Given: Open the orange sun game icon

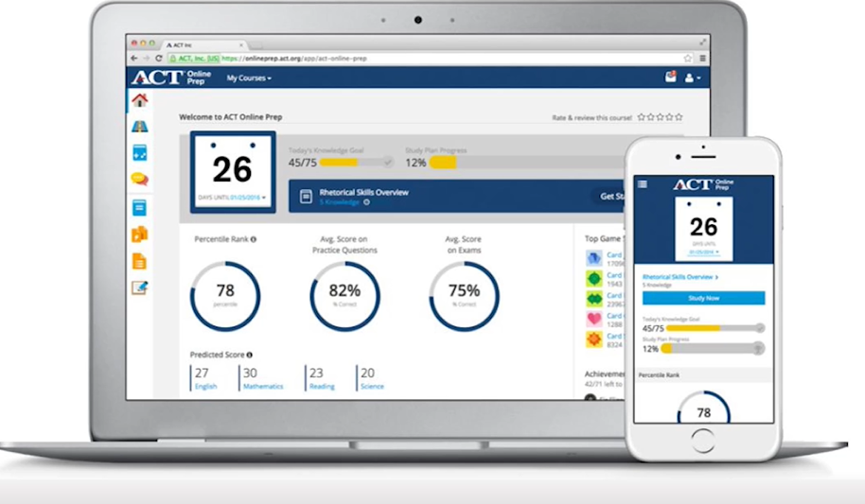Looking at the screenshot, I should [x=594, y=339].
